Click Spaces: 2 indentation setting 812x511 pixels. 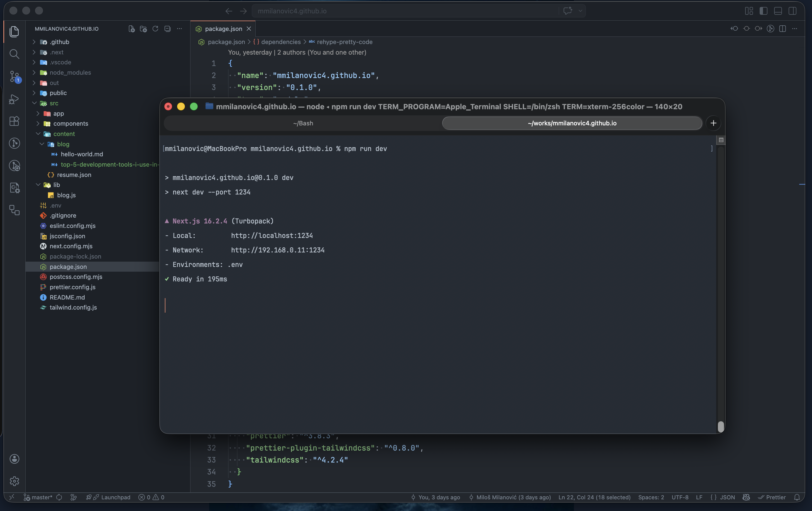[651, 497]
